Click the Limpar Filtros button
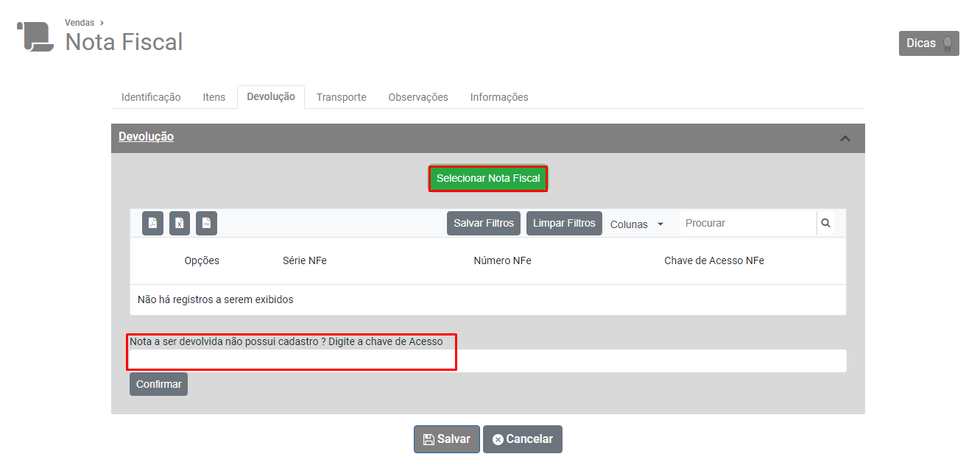This screenshot has width=980, height=465. pyautogui.click(x=564, y=223)
